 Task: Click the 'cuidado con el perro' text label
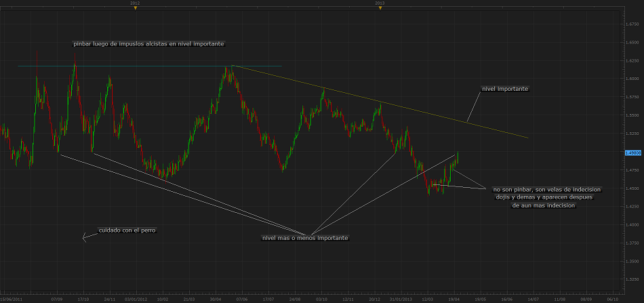pos(131,230)
